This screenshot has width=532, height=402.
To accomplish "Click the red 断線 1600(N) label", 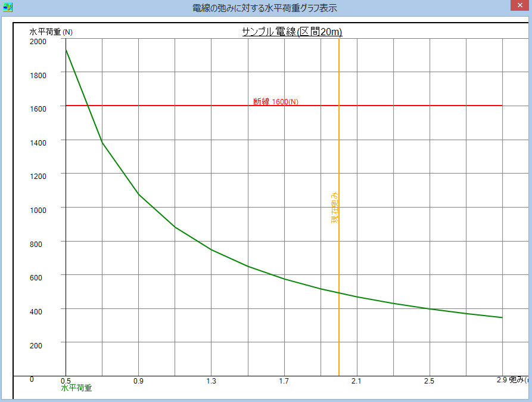I will pyautogui.click(x=276, y=101).
